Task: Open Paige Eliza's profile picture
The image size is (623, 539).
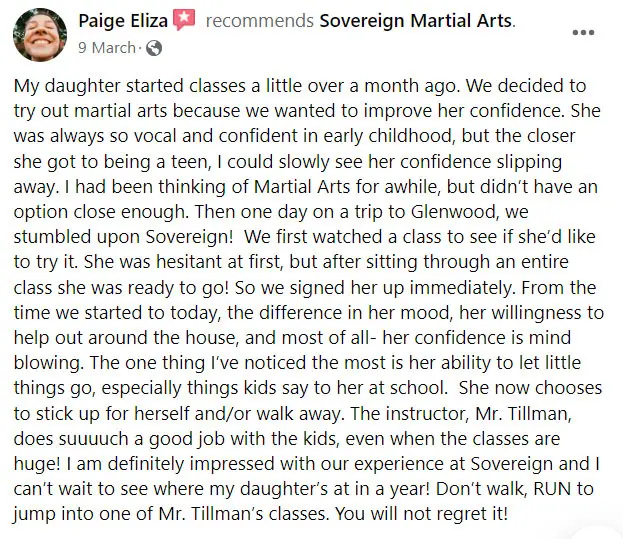Action: click(x=39, y=32)
